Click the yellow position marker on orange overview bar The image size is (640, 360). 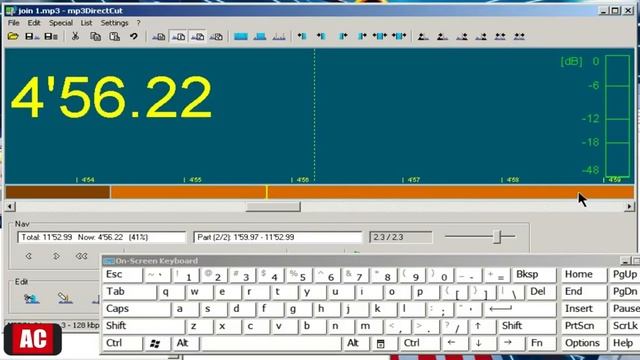pyautogui.click(x=267, y=192)
